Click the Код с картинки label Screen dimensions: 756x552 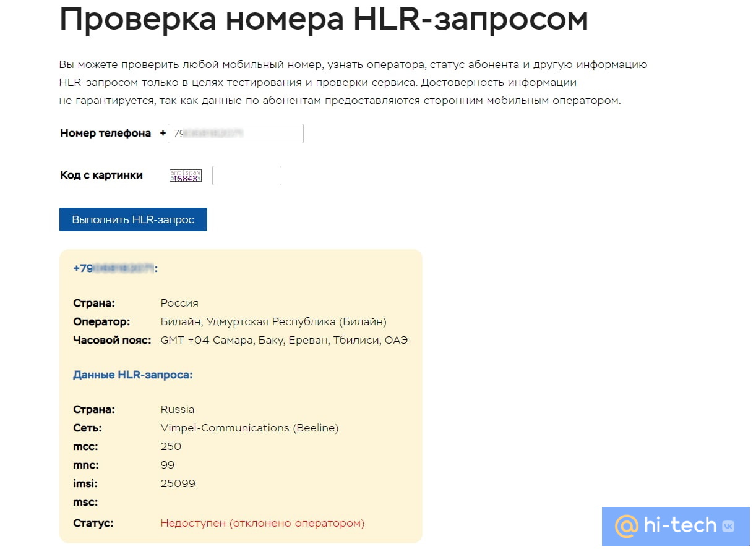click(x=101, y=175)
